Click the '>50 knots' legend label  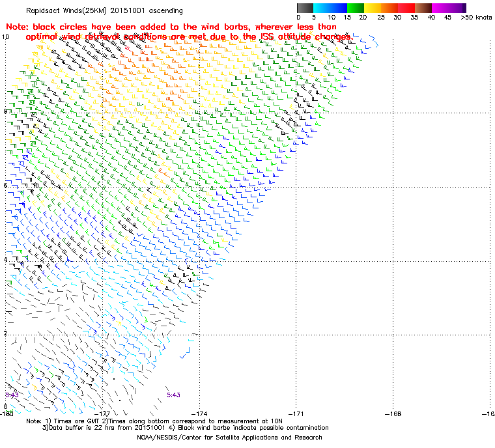click(x=476, y=18)
